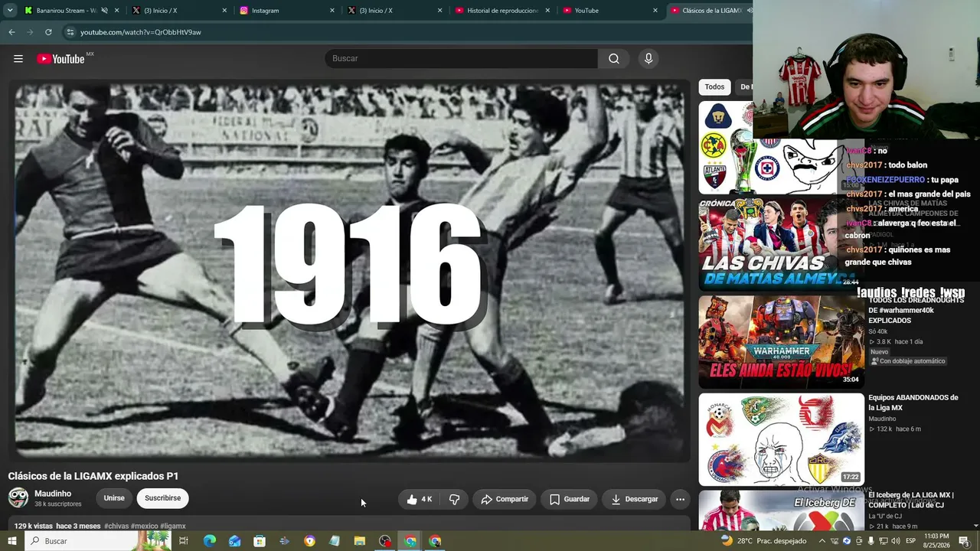Open the Warhammer dreadnoughts video thumbnail
Screen dimensions: 980x551
pos(781,341)
